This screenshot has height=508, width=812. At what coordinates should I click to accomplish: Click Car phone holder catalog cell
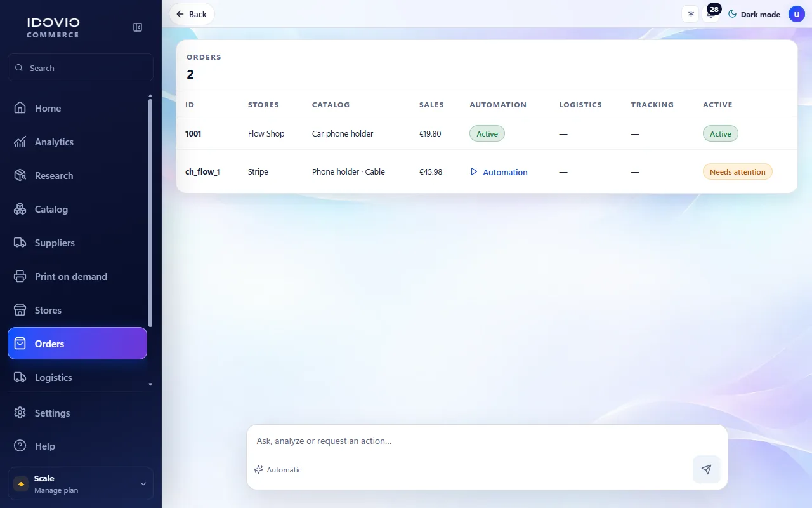pyautogui.click(x=343, y=134)
